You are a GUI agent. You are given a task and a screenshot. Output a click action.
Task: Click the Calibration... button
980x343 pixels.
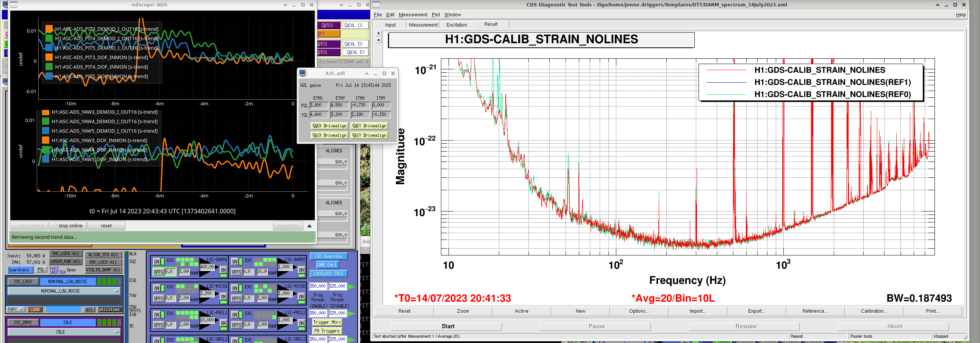[x=874, y=311]
